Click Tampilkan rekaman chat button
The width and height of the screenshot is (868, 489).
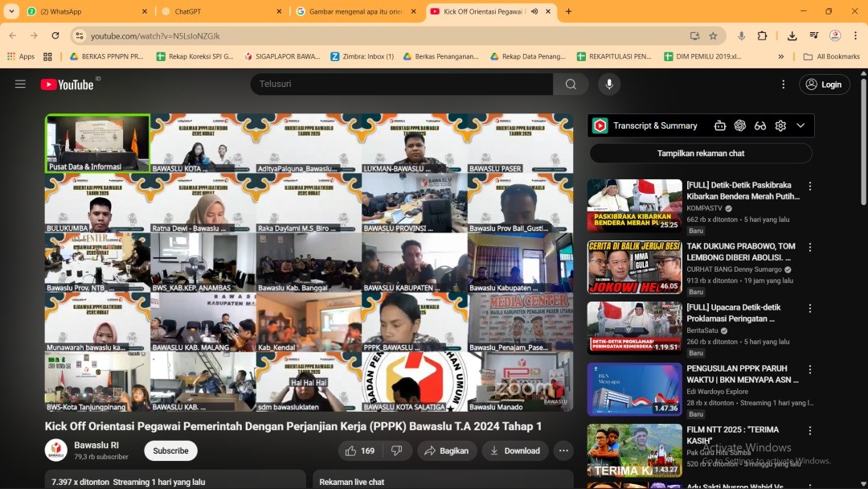coord(700,153)
